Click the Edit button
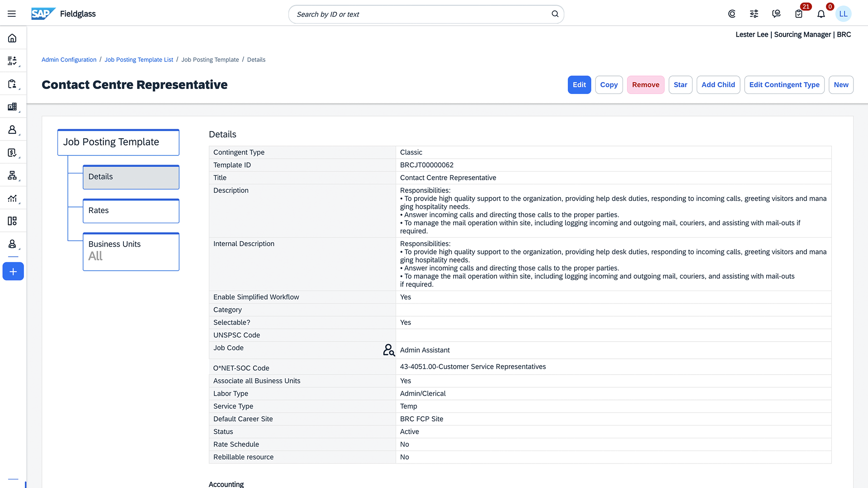 tap(579, 85)
